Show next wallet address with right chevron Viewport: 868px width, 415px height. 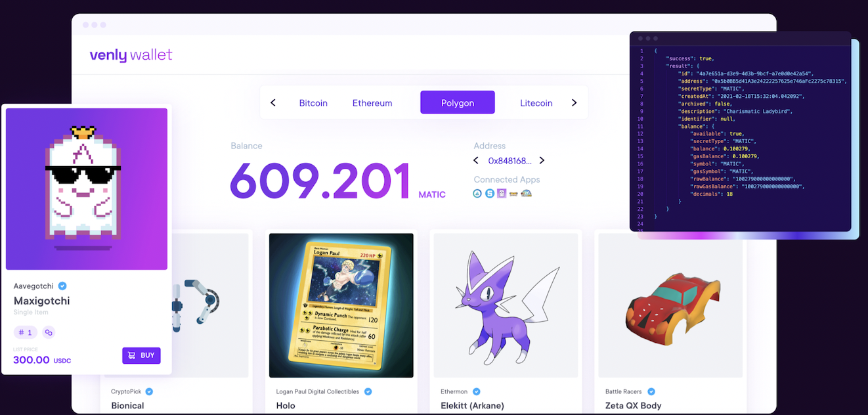tap(542, 160)
